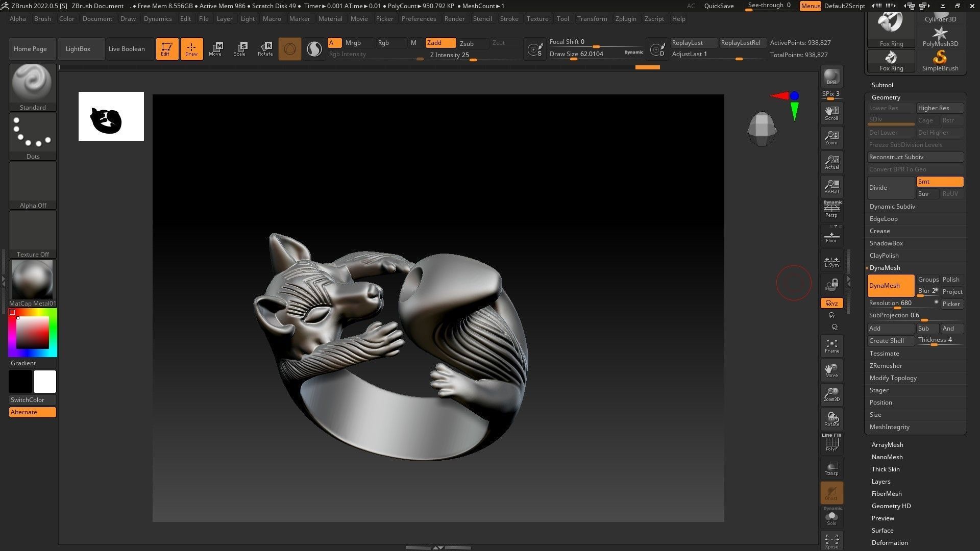This screenshot has height=551, width=980.
Task: Expand the Deformation section
Action: tap(889, 543)
